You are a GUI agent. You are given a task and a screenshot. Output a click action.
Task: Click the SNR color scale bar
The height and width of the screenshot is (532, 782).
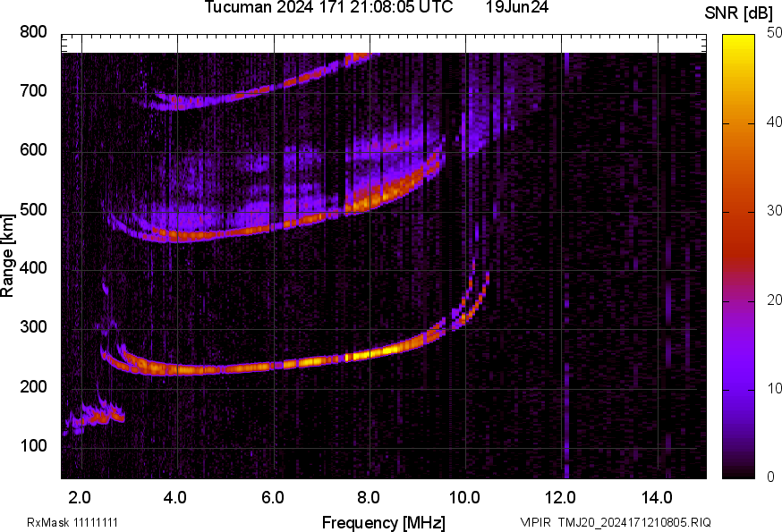click(x=738, y=257)
